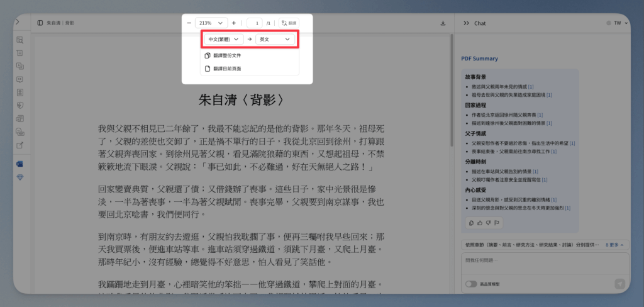Image resolution: width=644 pixels, height=307 pixels.
Task: Open the PDF chat icon in sidebar
Action: coord(19,132)
